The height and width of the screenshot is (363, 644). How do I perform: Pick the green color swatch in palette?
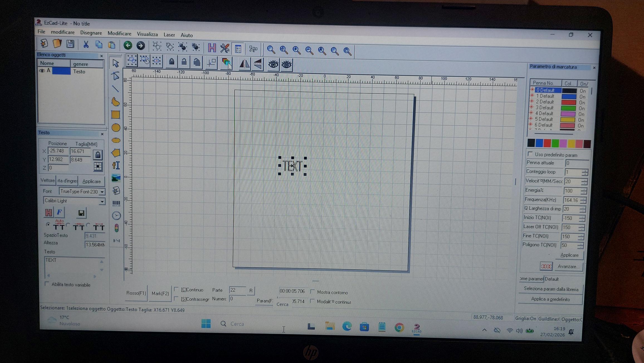point(555,143)
